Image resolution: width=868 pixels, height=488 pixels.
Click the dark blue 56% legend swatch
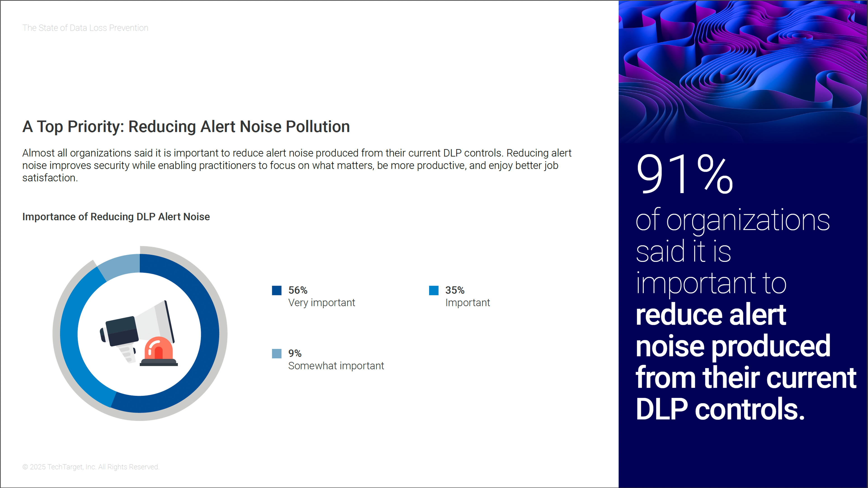[277, 290]
